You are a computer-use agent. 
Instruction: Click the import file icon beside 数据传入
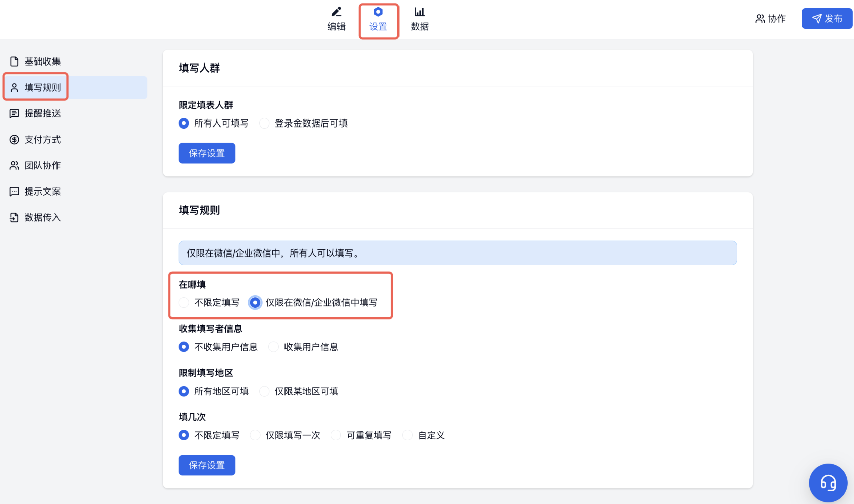click(14, 217)
